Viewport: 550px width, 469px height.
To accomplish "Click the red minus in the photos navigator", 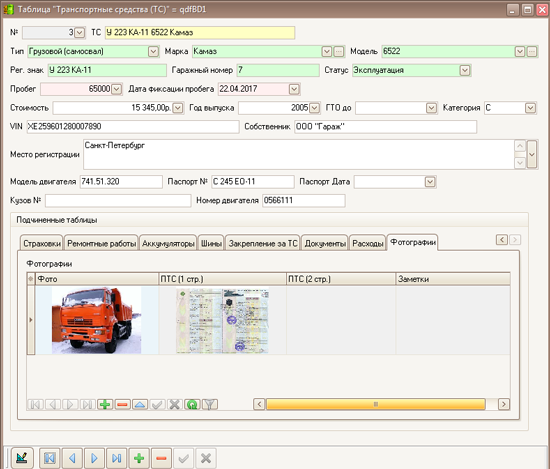I will 122,404.
